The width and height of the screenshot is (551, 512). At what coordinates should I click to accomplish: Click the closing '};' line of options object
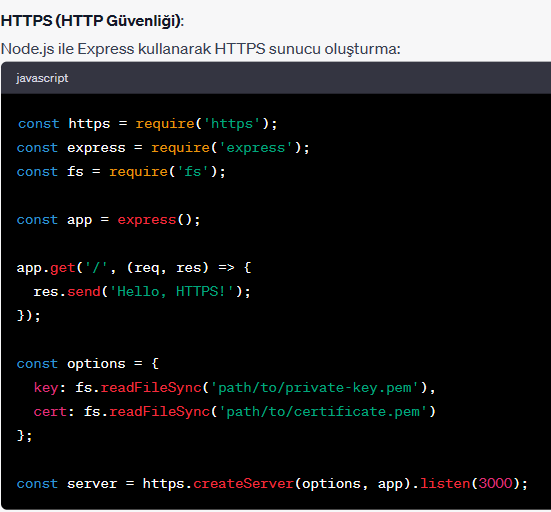click(x=25, y=436)
